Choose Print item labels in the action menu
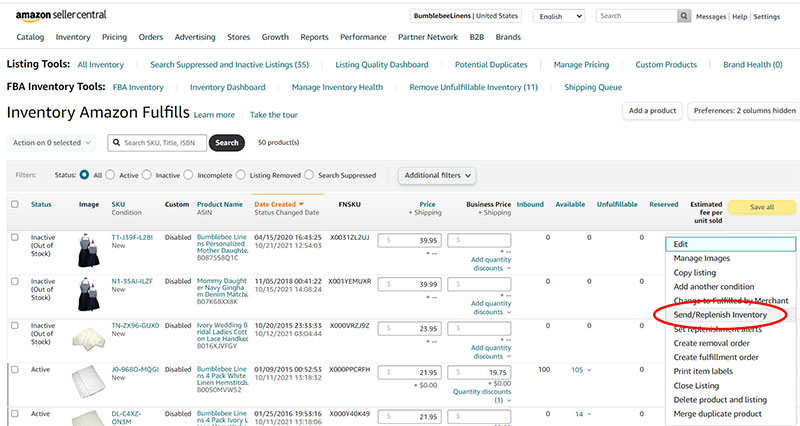Viewport: 800px width, 426px height. (x=703, y=371)
